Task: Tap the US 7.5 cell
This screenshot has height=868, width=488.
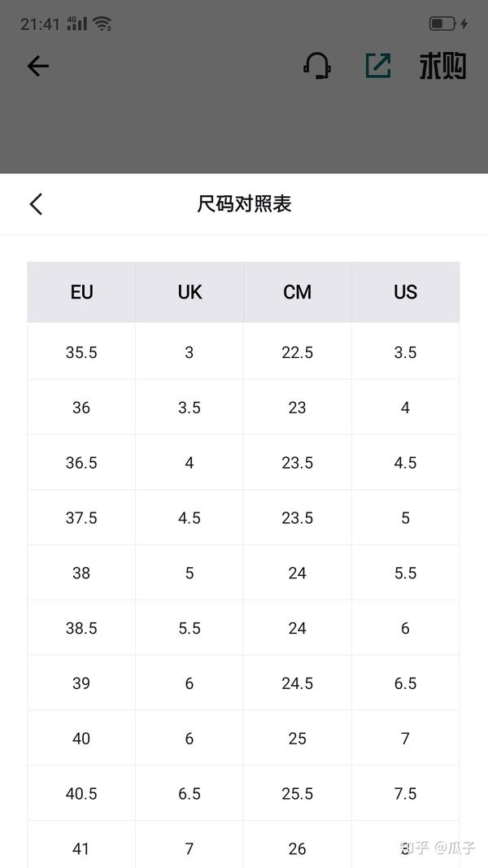Action: pyautogui.click(x=406, y=793)
